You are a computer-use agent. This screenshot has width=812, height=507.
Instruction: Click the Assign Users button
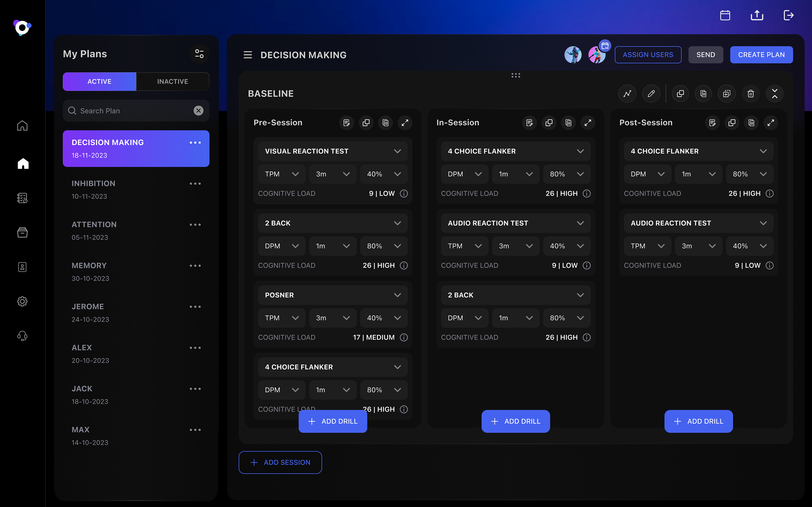tap(648, 55)
